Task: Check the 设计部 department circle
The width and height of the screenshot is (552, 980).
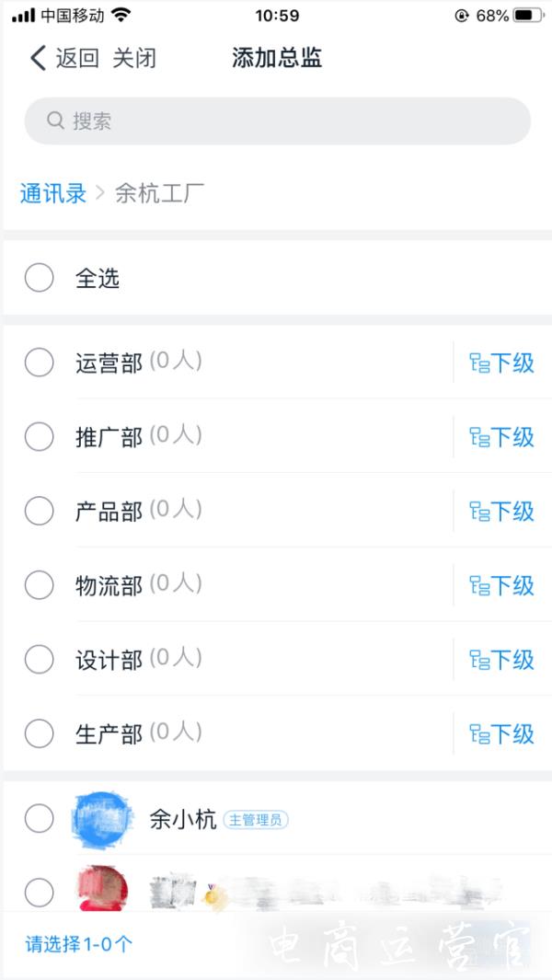Action: point(39,659)
